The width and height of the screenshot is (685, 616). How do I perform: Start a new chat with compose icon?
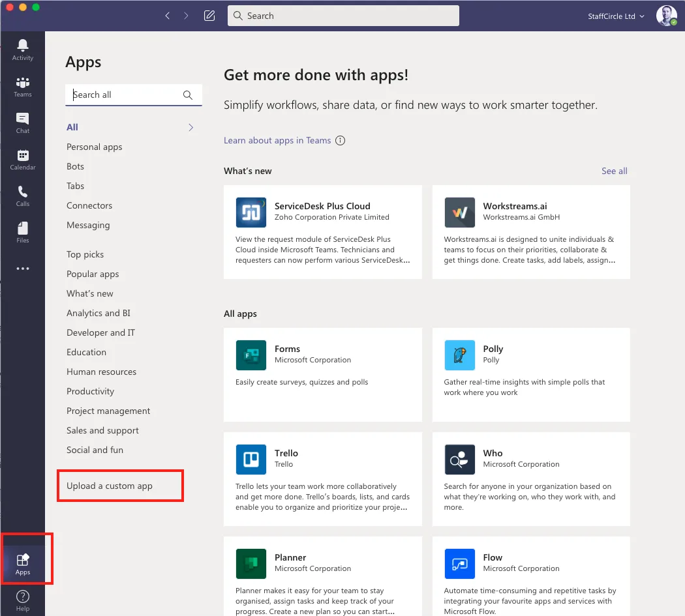pyautogui.click(x=209, y=16)
